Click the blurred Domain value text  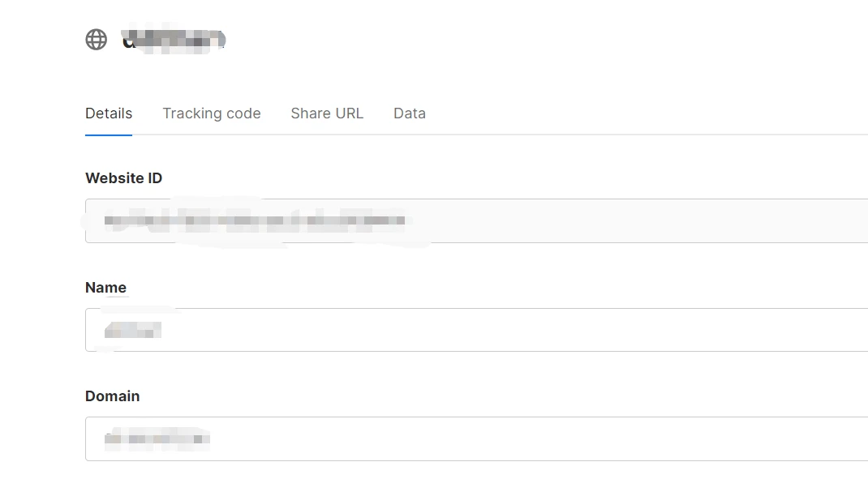pyautogui.click(x=157, y=439)
